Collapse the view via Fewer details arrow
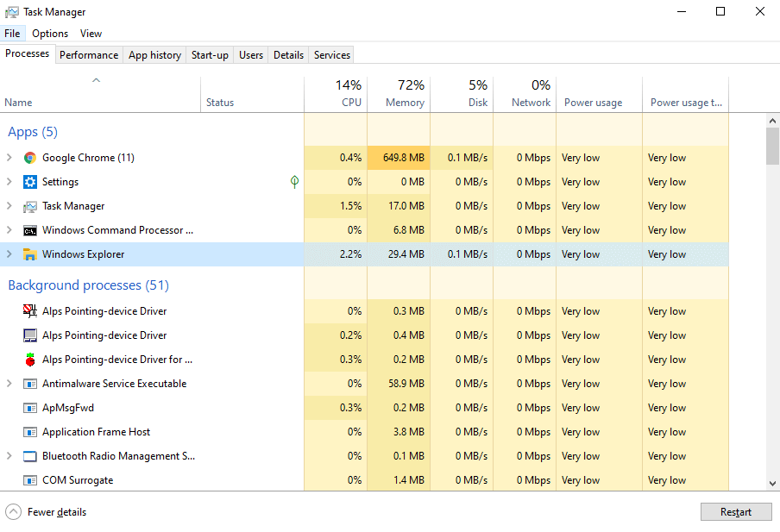This screenshot has width=780, height=532. [12, 511]
